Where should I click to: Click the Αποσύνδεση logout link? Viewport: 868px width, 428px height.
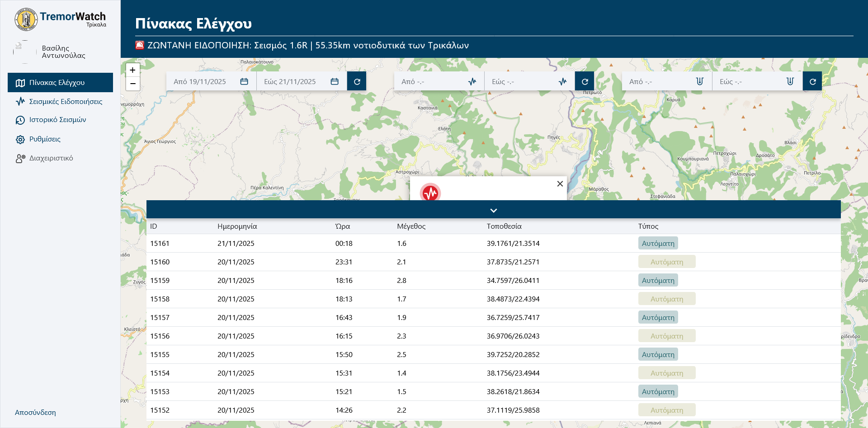pos(35,412)
